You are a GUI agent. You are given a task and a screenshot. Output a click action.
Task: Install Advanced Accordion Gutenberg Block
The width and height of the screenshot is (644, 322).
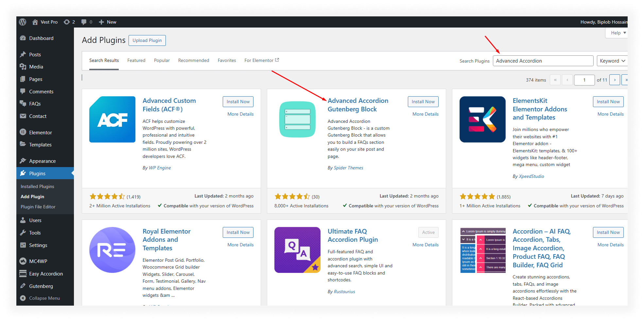tap(423, 102)
